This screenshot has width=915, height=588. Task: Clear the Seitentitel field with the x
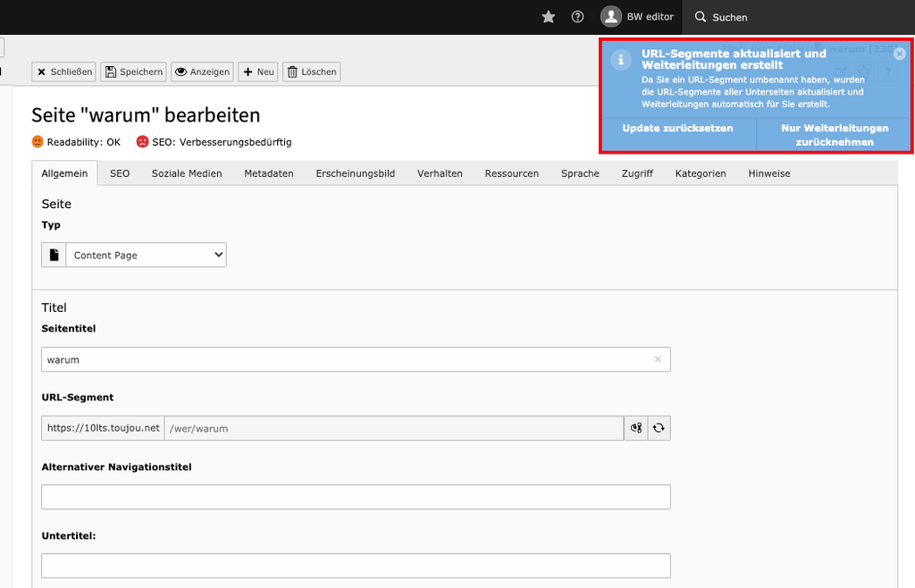[x=658, y=359]
